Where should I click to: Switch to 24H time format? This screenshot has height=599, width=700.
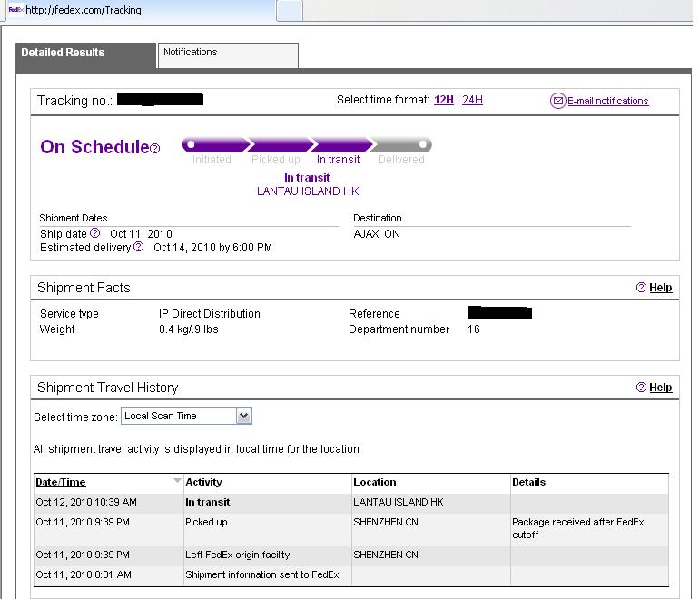(x=472, y=100)
